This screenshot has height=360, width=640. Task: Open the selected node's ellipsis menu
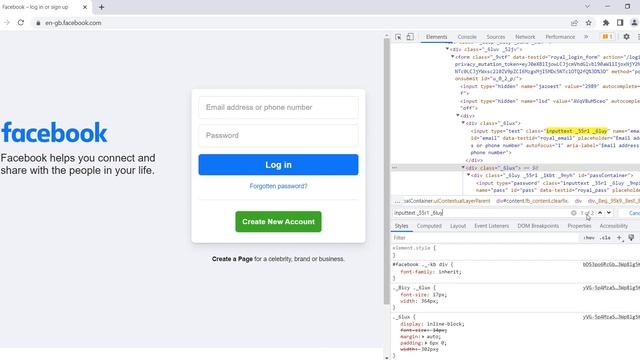click(394, 168)
